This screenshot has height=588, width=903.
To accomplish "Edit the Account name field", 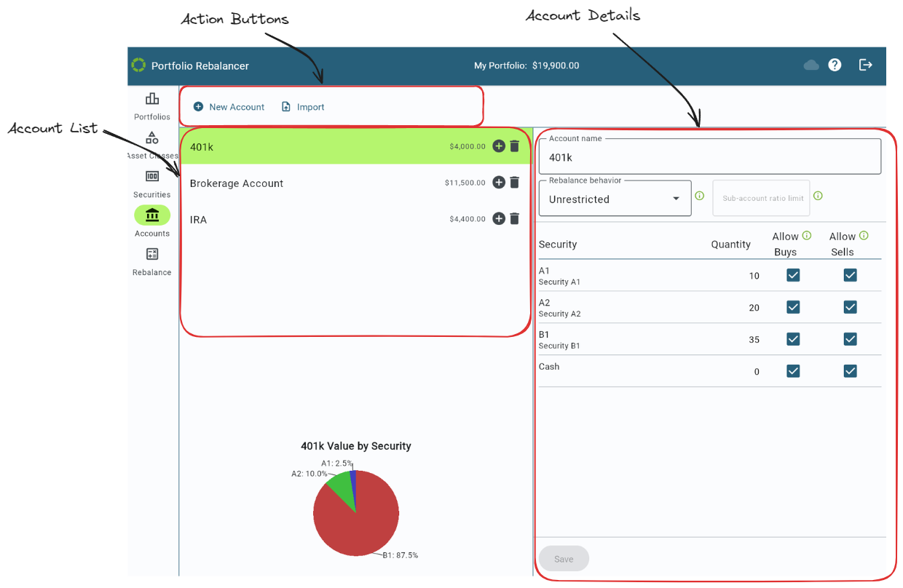I will click(709, 156).
